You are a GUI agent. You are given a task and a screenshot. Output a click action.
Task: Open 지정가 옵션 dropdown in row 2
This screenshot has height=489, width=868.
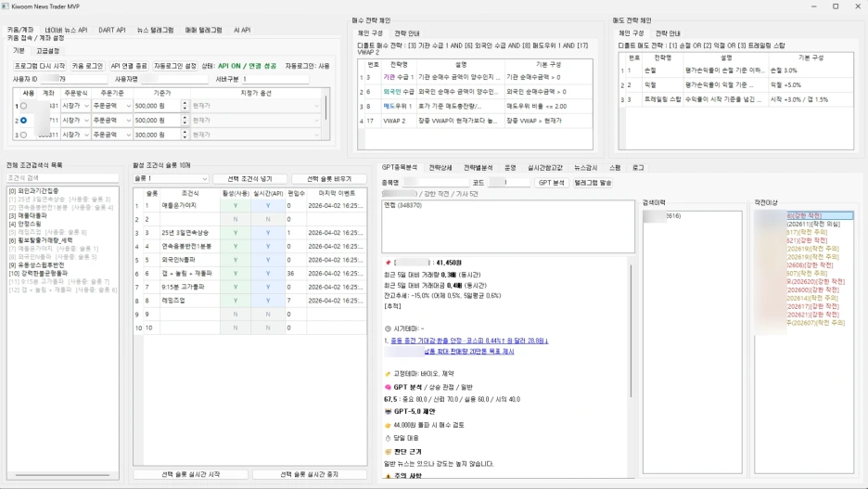(256, 121)
